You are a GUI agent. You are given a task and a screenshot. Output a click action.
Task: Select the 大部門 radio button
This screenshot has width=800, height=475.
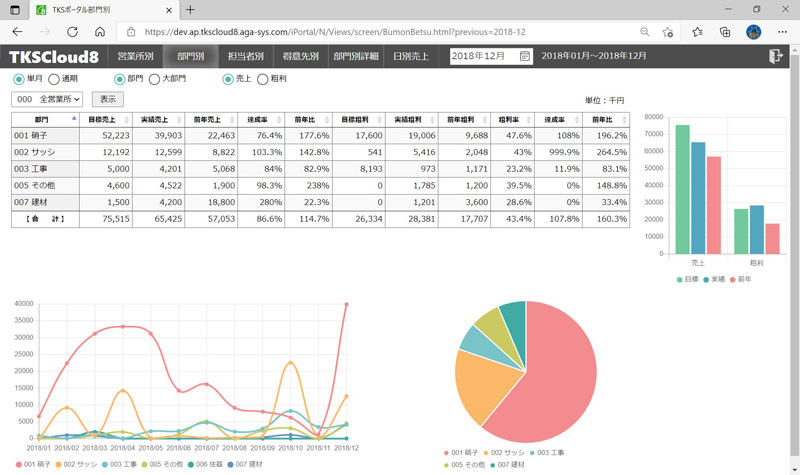(153, 79)
